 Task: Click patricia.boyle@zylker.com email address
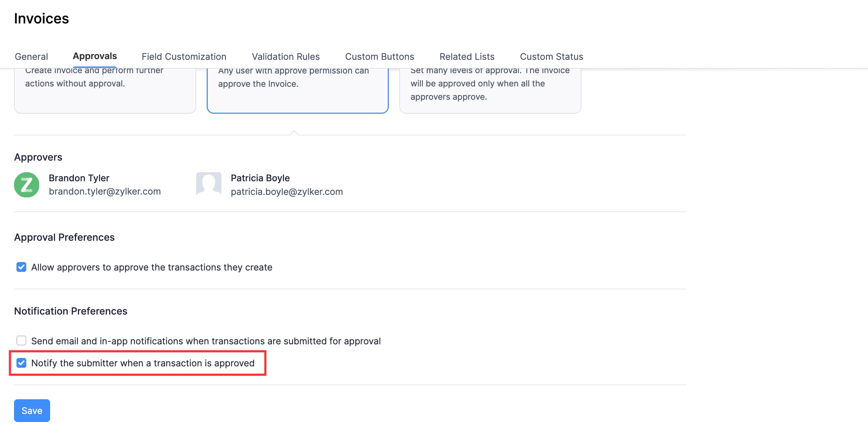(287, 191)
